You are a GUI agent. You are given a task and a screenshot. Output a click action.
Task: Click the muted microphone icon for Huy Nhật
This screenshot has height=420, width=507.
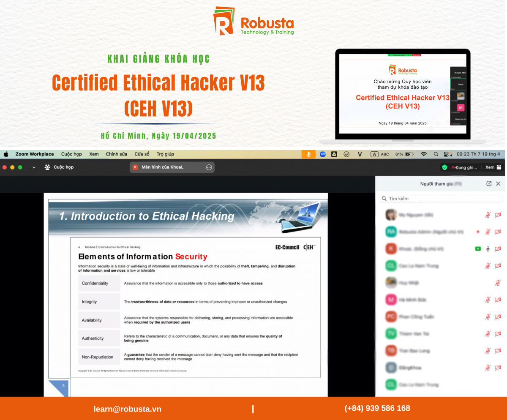point(498,283)
